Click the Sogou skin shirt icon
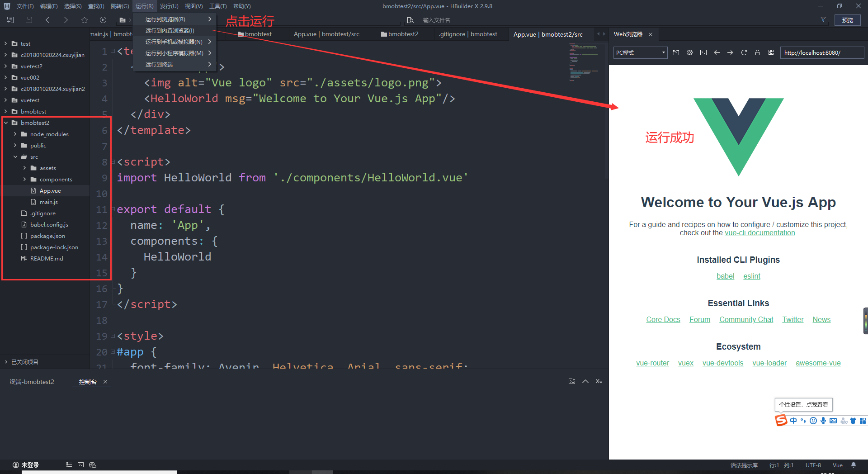 853,421
